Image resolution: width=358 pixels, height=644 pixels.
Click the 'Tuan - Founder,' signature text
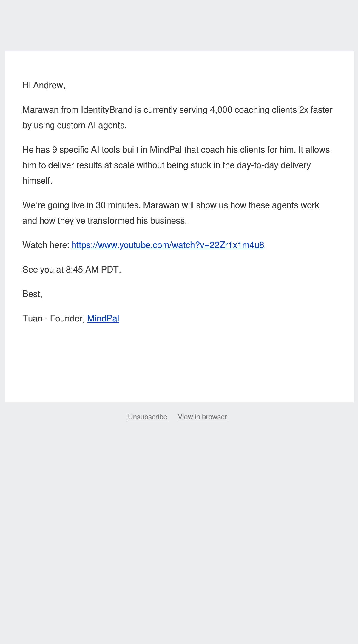(x=54, y=318)
